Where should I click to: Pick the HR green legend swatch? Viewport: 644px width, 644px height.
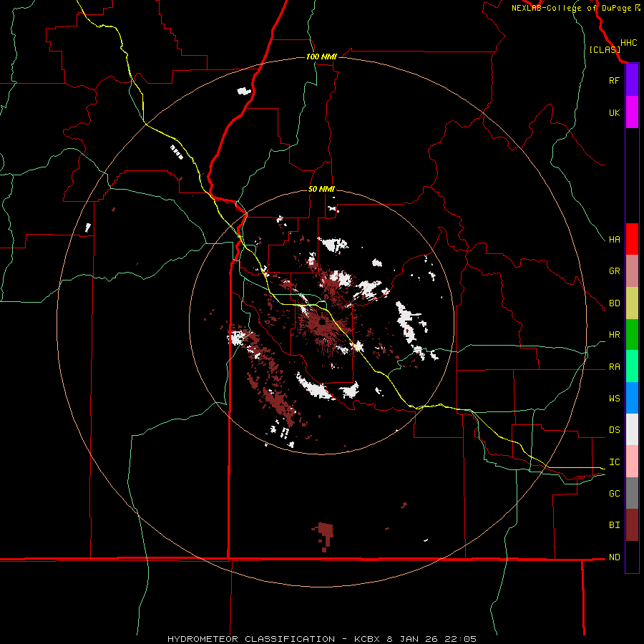[632, 335]
